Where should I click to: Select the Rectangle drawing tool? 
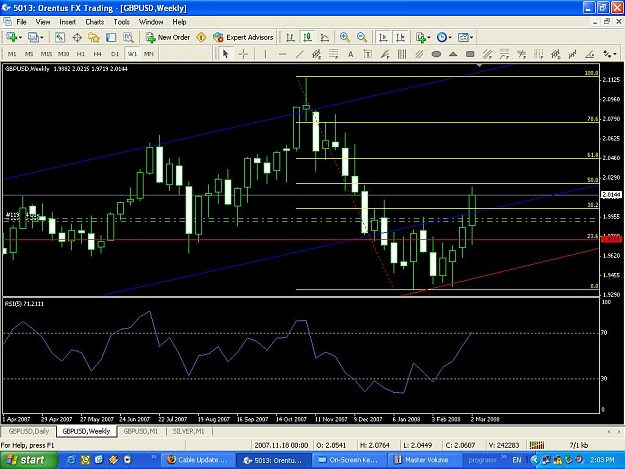(470, 54)
